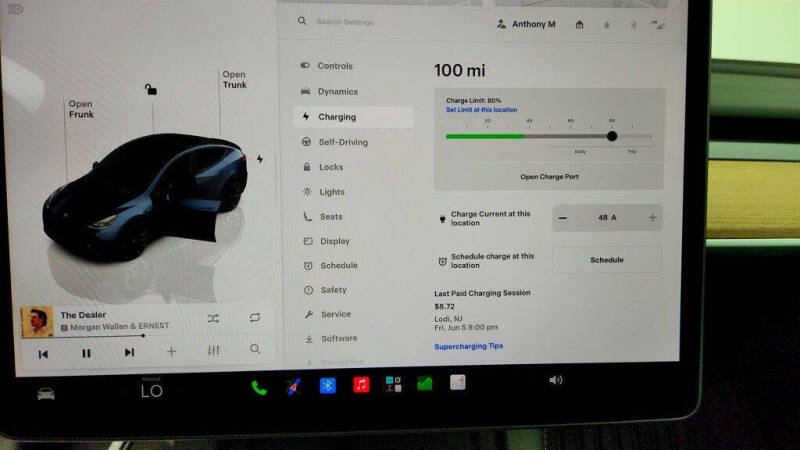Open the Schedule menu item in sidebar

331,265
